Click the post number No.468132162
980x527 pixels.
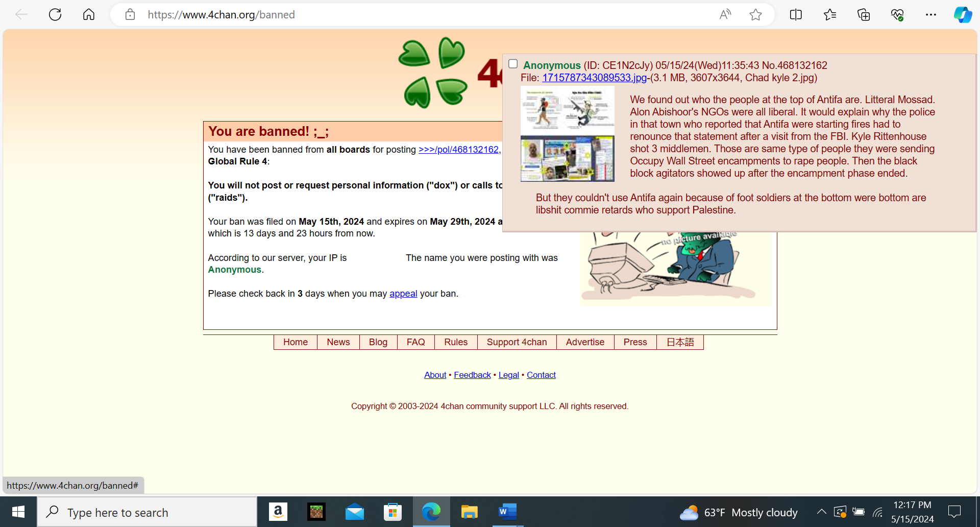(794, 65)
